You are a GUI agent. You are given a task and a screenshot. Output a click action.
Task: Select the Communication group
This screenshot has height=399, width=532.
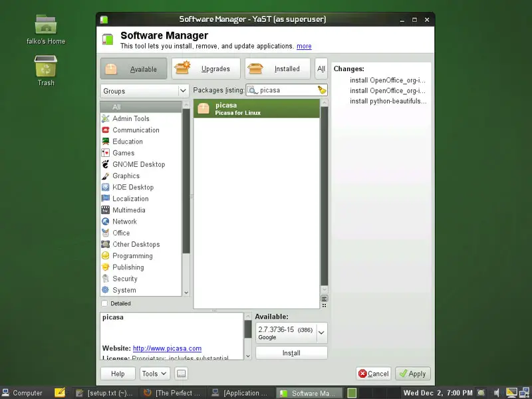tap(141, 130)
